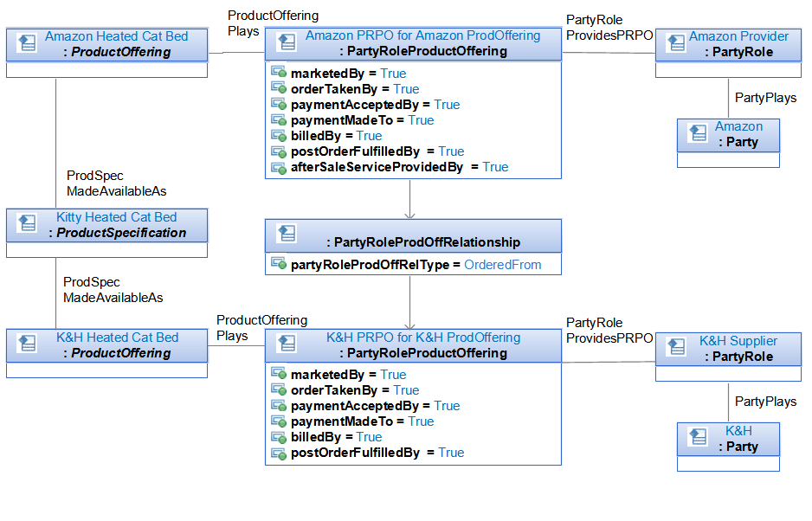Click K&H PRPO billedBy attribute icon

click(x=279, y=436)
